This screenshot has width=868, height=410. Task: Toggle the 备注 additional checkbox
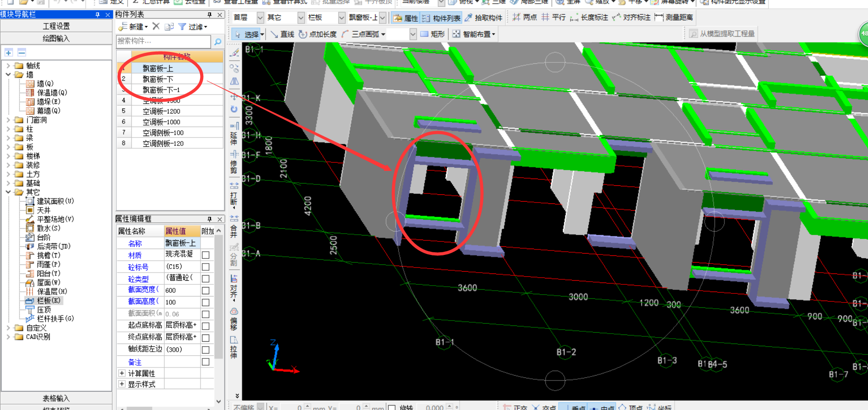coord(205,362)
